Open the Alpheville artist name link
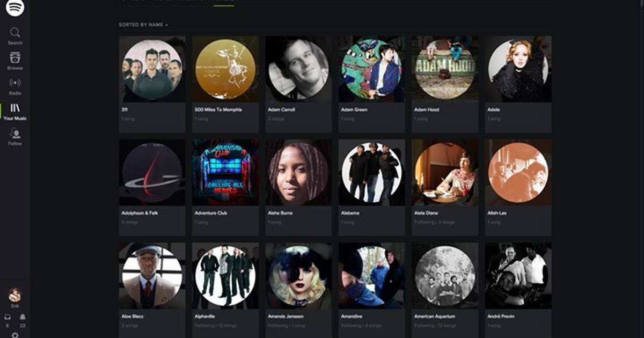The height and width of the screenshot is (338, 644). click(204, 317)
